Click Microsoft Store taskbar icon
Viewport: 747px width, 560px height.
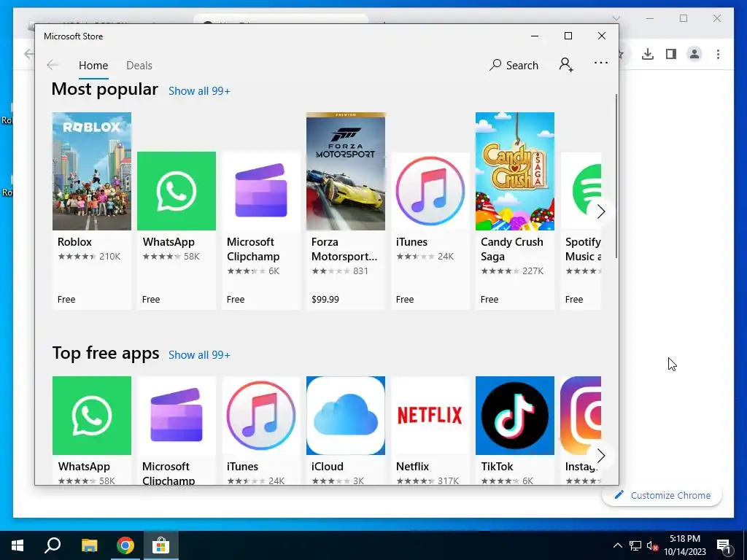pyautogui.click(x=161, y=545)
